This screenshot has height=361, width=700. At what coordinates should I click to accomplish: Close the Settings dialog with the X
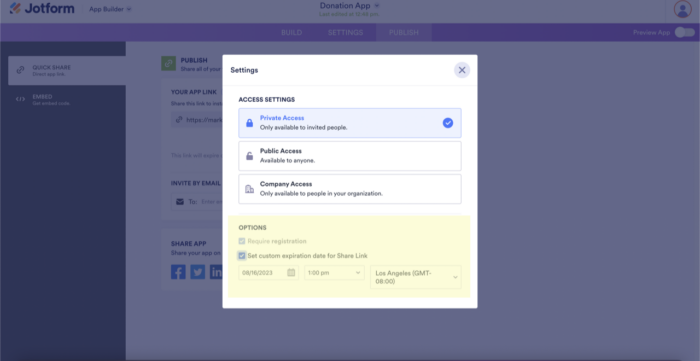462,70
